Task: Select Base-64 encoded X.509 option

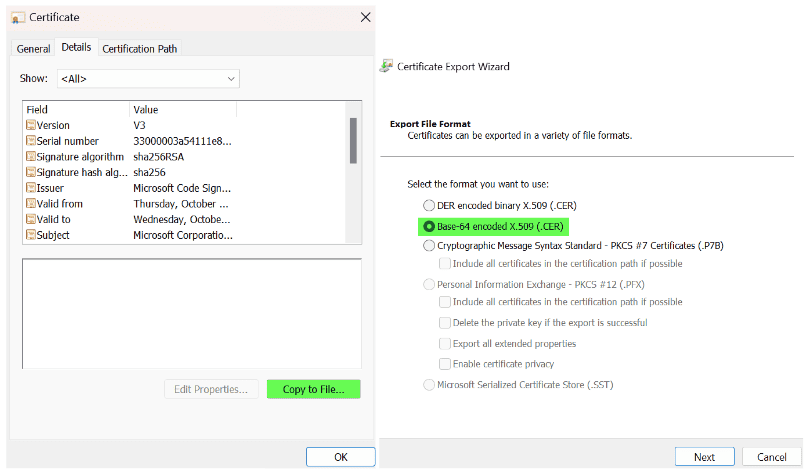Action: pyautogui.click(x=429, y=226)
